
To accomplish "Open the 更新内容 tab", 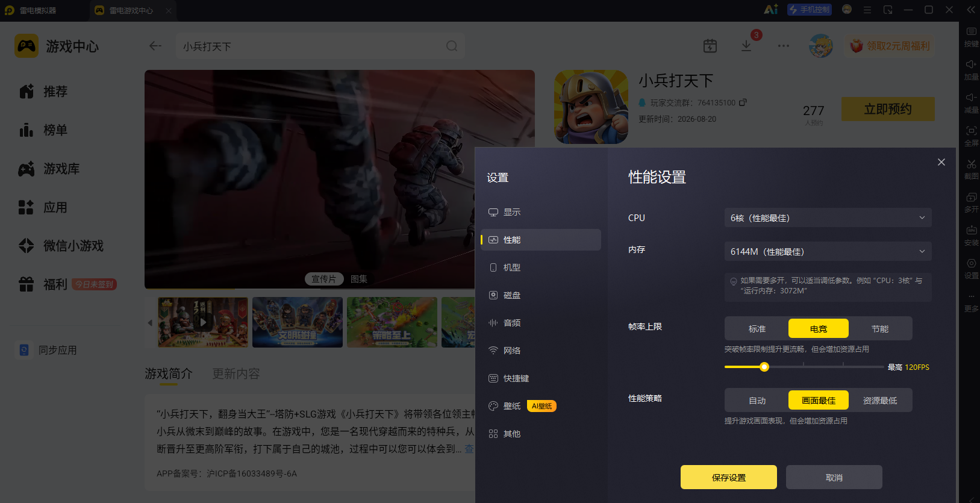I will click(236, 374).
